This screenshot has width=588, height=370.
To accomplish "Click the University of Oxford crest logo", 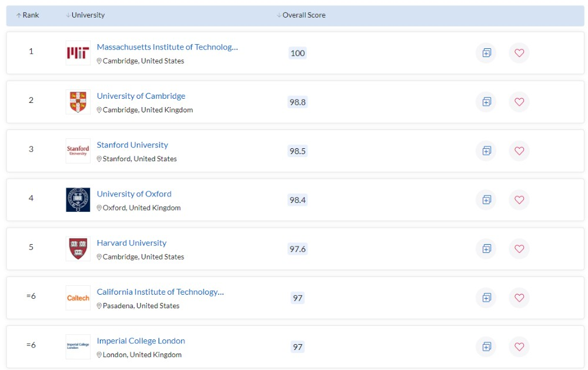I will point(78,199).
